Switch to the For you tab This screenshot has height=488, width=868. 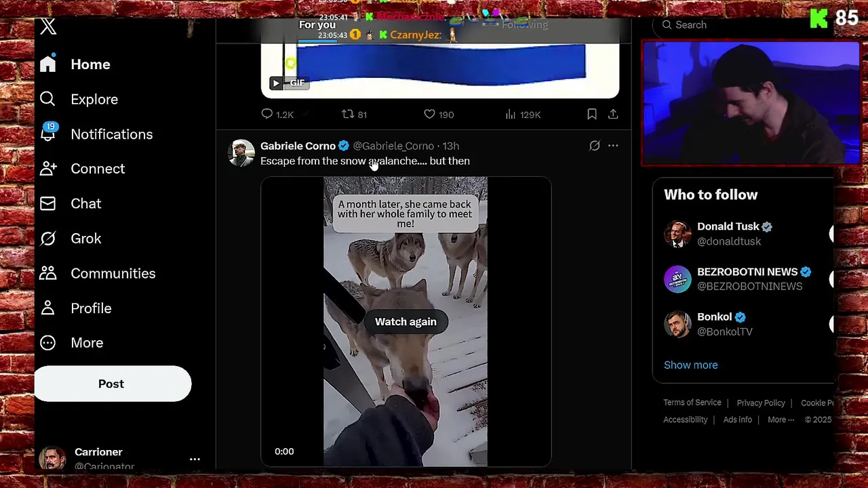tap(317, 25)
